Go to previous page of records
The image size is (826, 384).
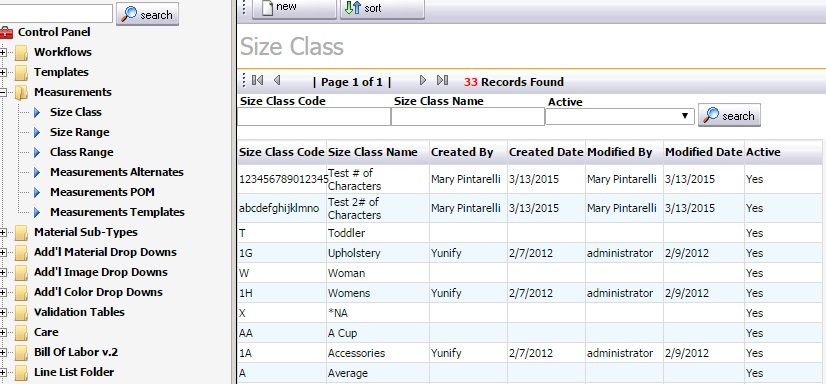pos(277,81)
